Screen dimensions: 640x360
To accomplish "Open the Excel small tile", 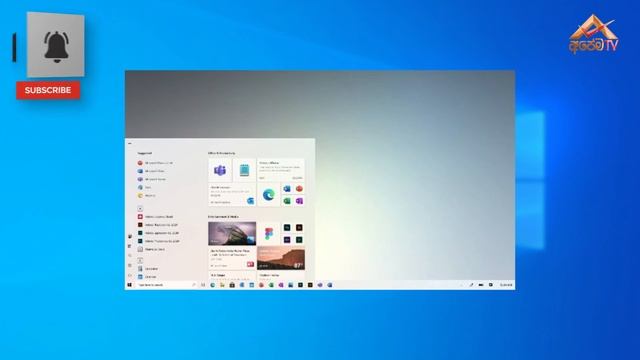I will pyautogui.click(x=287, y=201).
